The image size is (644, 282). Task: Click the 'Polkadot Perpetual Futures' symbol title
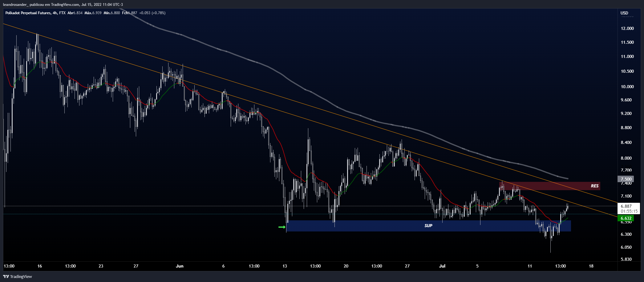pos(28,13)
